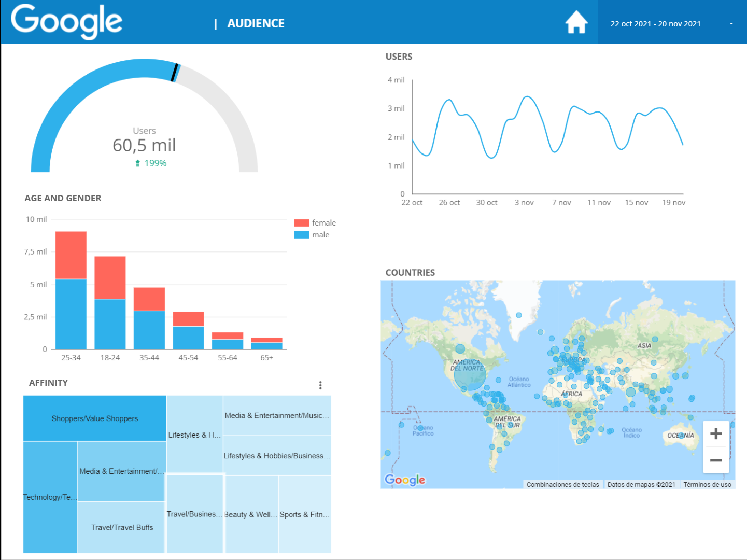Click the Google logo on the map
The height and width of the screenshot is (560, 747).
pyautogui.click(x=405, y=480)
